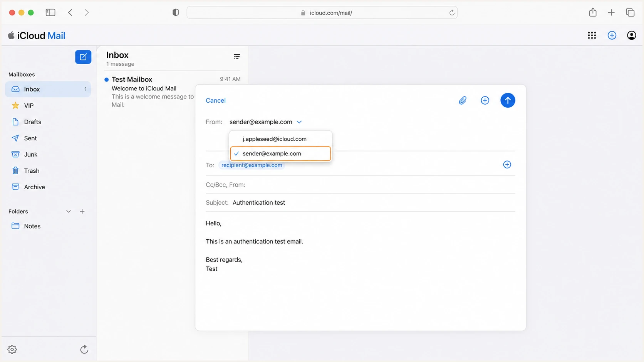Click the privacy shield icon

point(176,12)
